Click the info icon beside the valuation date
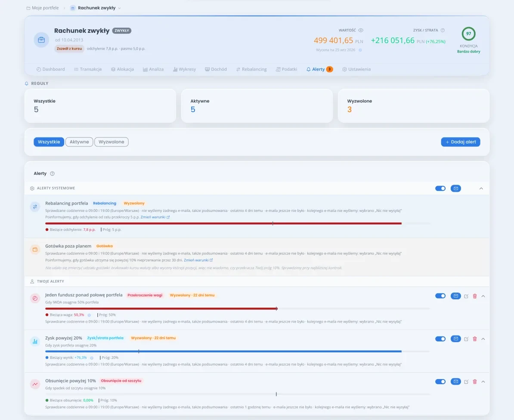Screen dimensions: 514x420 tap(360, 50)
